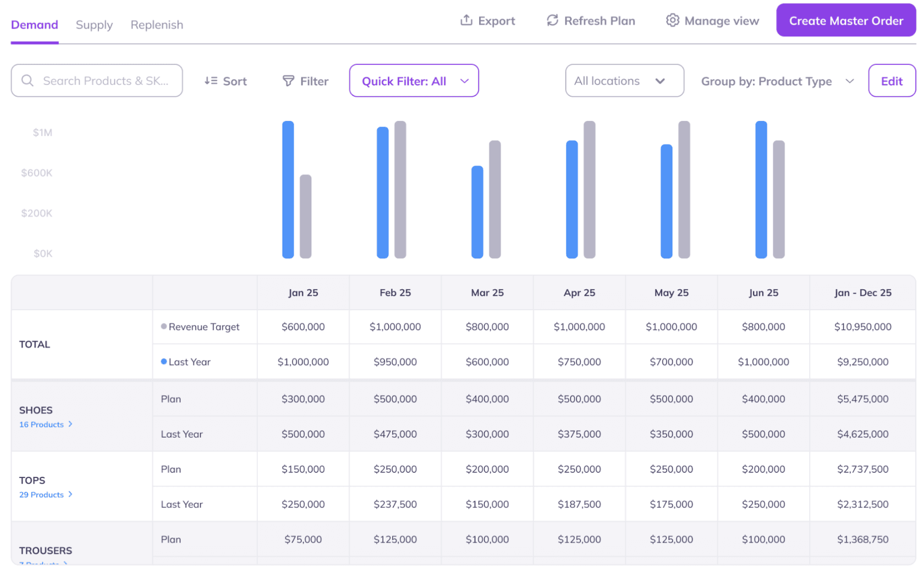Open the 16 Products link
Image resolution: width=924 pixels, height=572 pixels.
[x=41, y=425]
